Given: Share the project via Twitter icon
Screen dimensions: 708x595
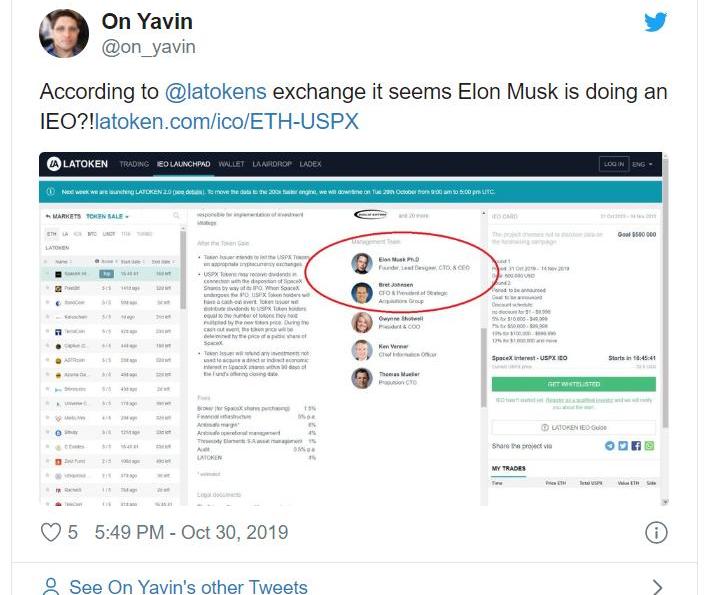Looking at the screenshot, I should [x=623, y=445].
